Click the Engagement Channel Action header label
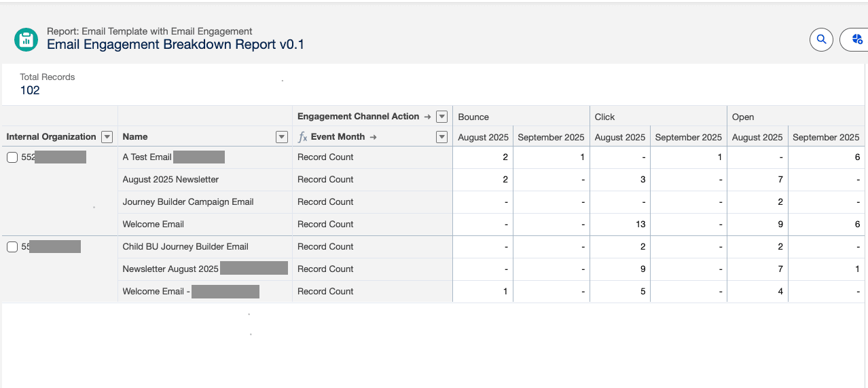 pyautogui.click(x=359, y=117)
